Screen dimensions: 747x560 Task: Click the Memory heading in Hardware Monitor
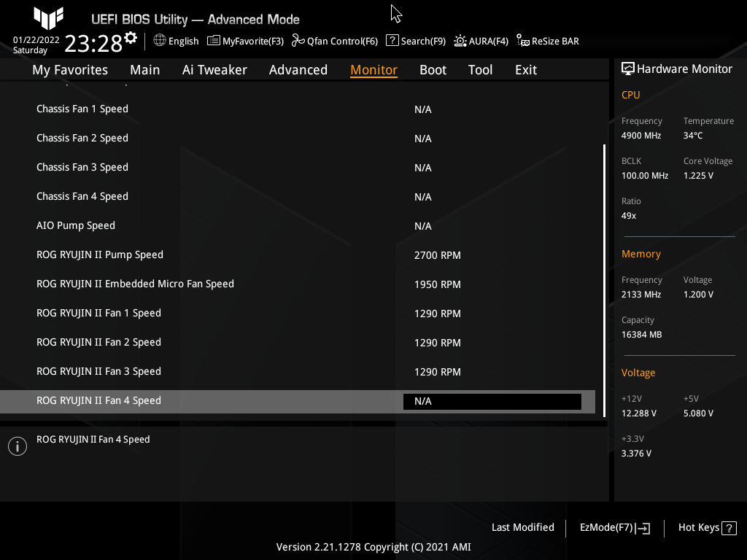point(641,254)
